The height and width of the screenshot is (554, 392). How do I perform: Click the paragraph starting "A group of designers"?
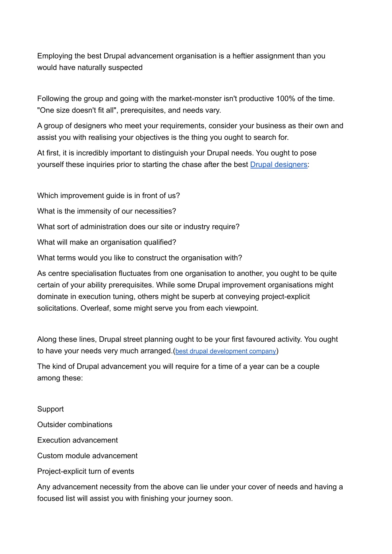pyautogui.click(x=190, y=131)
